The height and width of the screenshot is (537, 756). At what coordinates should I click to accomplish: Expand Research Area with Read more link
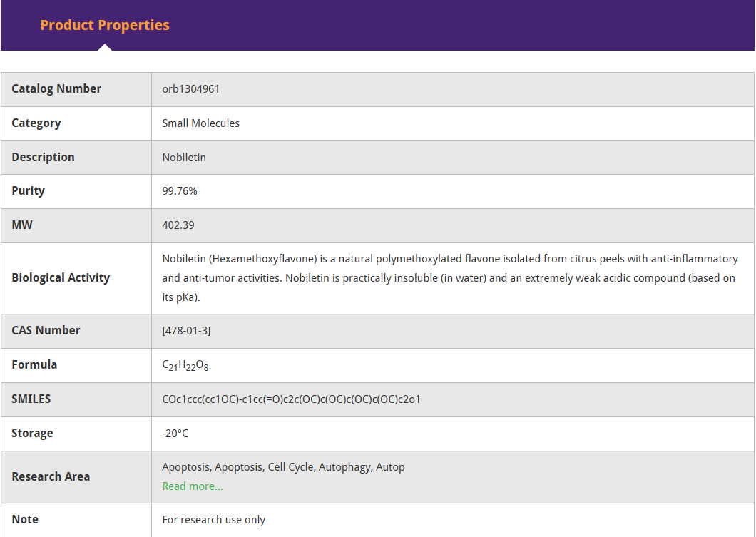[193, 486]
